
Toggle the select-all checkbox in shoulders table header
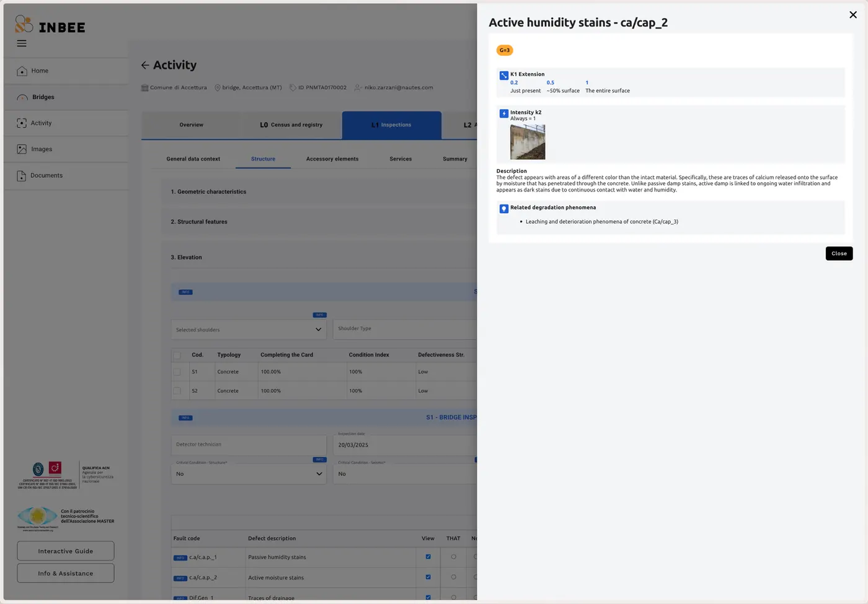177,356
